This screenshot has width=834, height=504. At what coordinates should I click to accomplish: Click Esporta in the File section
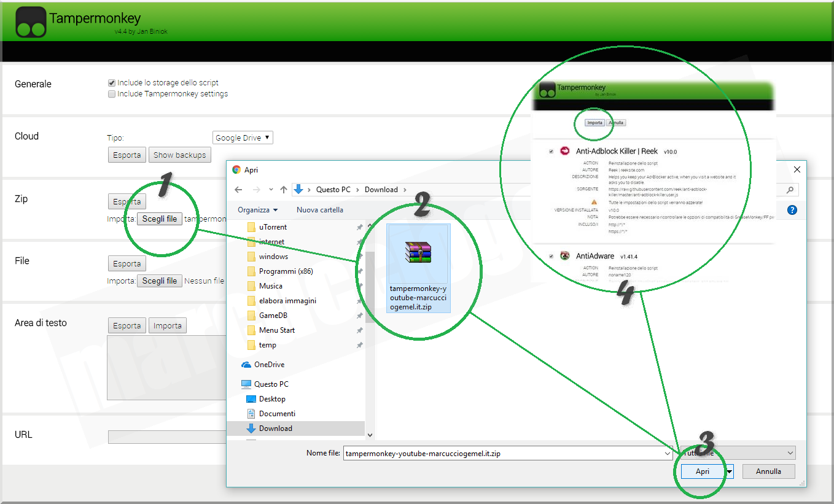click(x=127, y=263)
